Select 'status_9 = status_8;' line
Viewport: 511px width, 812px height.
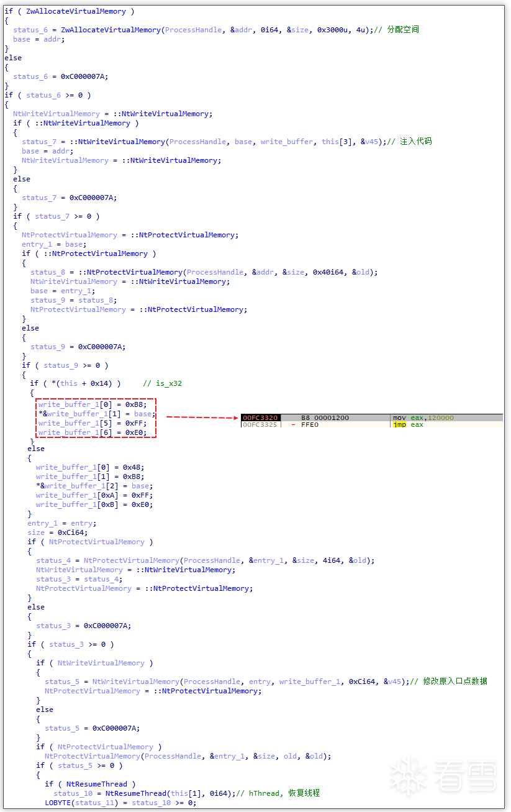[74, 300]
